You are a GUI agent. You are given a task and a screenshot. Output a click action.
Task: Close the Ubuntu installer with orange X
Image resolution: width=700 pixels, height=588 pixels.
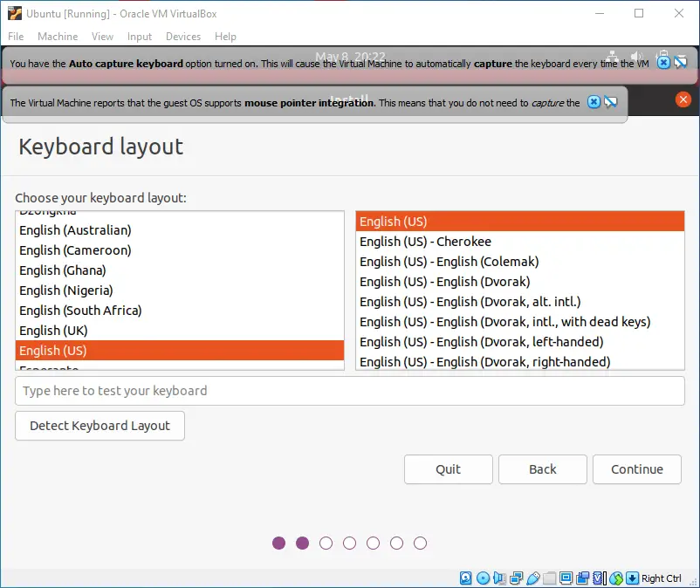point(683,99)
